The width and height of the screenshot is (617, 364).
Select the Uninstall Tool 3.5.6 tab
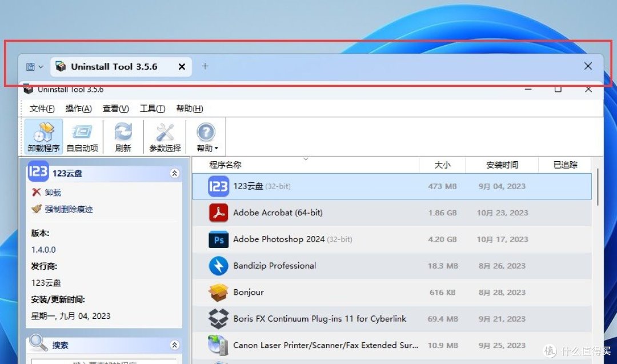(x=121, y=66)
